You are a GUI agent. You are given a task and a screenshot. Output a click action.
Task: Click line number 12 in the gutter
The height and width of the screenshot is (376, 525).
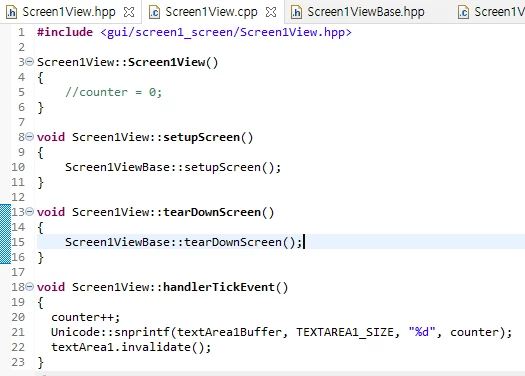[18, 197]
